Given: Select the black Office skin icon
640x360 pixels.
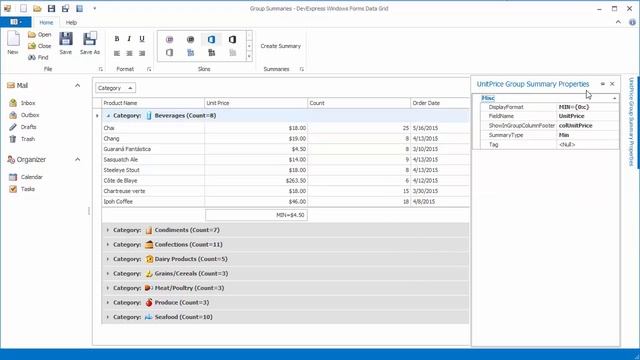Looking at the screenshot, I should coord(232,40).
